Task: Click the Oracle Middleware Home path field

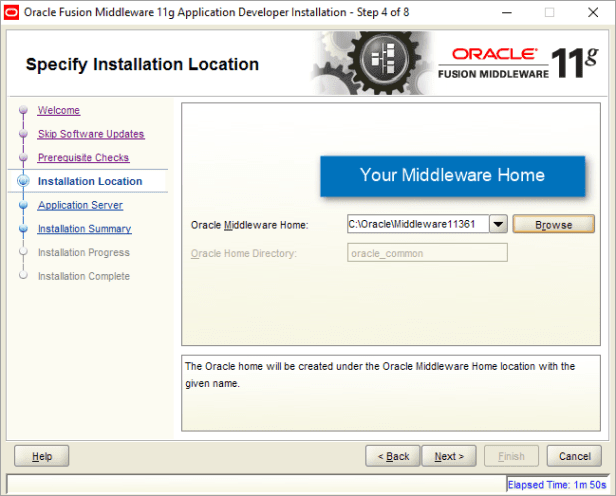Action: click(418, 224)
